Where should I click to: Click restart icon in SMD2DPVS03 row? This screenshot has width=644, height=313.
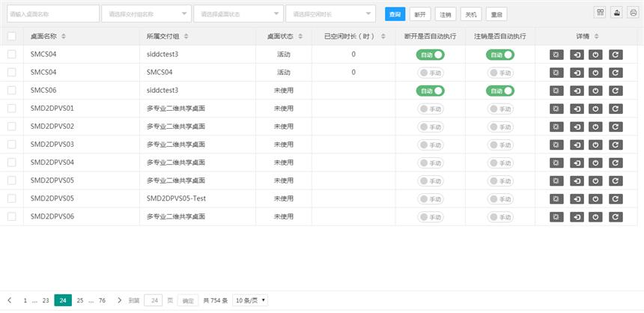(616, 145)
